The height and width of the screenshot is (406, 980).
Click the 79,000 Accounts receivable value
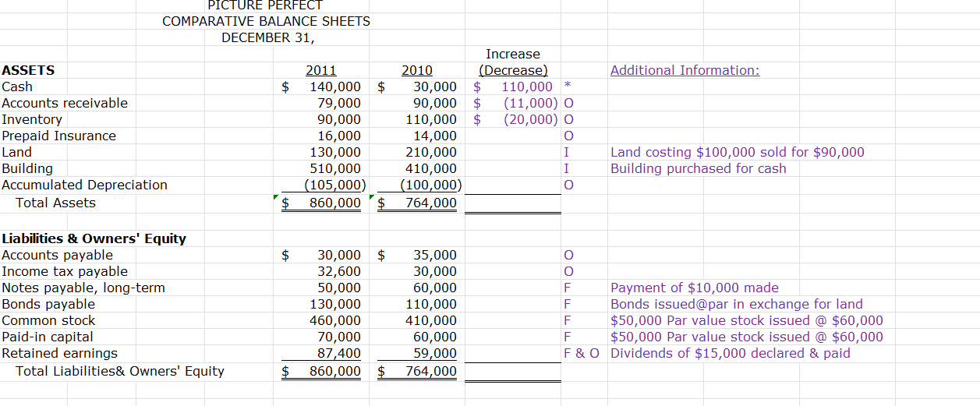pos(339,103)
